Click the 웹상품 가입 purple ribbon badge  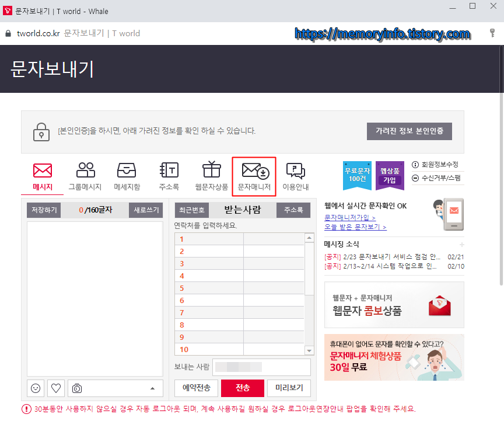390,175
